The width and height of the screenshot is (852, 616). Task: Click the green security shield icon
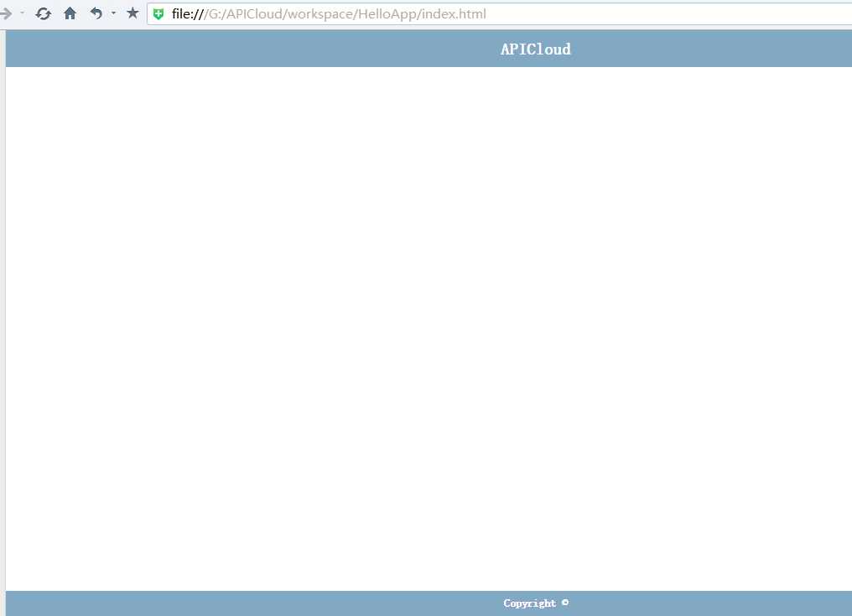pos(158,14)
